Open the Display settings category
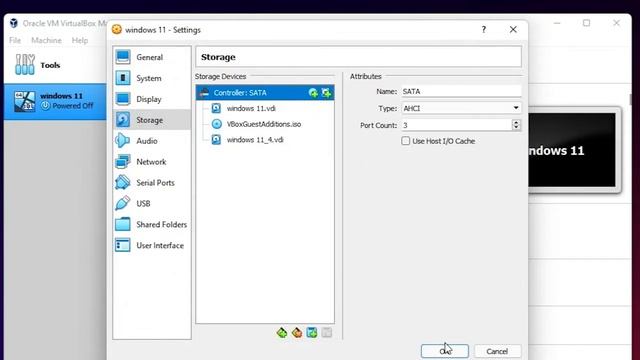 [x=151, y=99]
